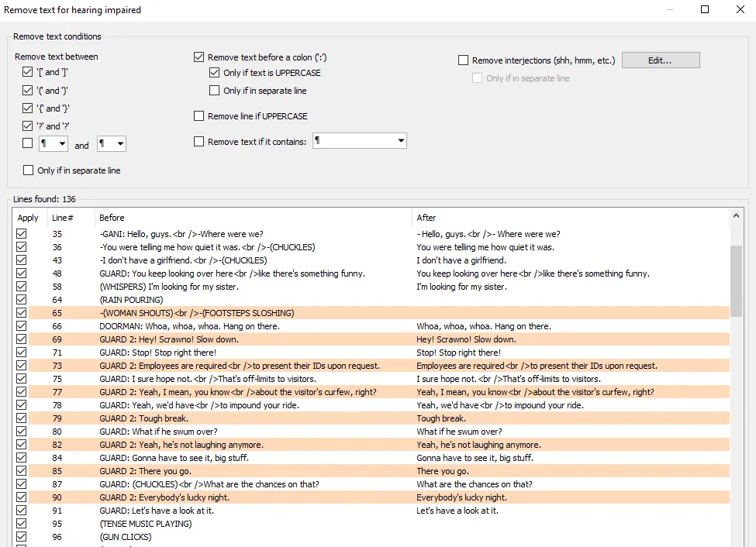The height and width of the screenshot is (547, 756).
Task: Disable 'Only if text is UPPERCASE'
Action: click(215, 72)
